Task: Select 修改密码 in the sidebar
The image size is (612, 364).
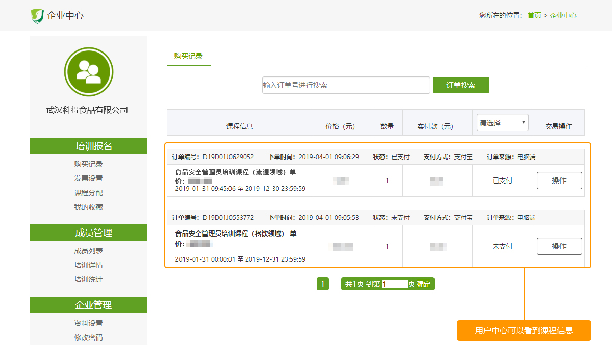Action: pyautogui.click(x=89, y=337)
